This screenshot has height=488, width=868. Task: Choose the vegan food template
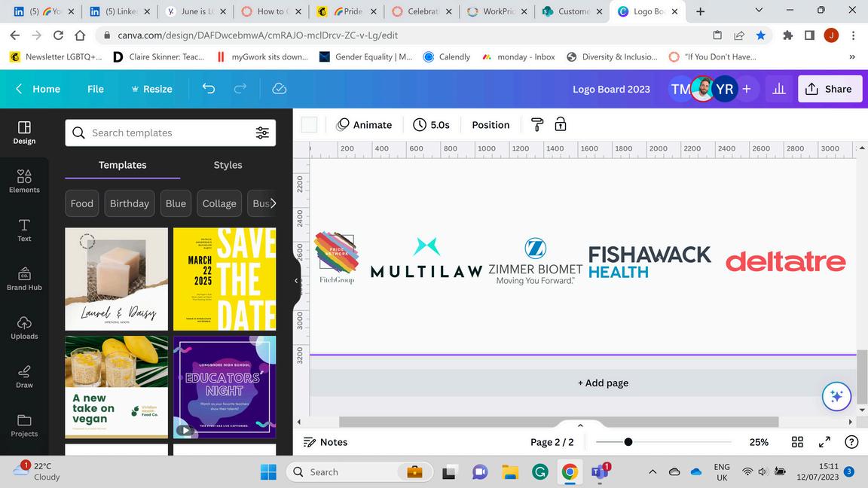(116, 387)
